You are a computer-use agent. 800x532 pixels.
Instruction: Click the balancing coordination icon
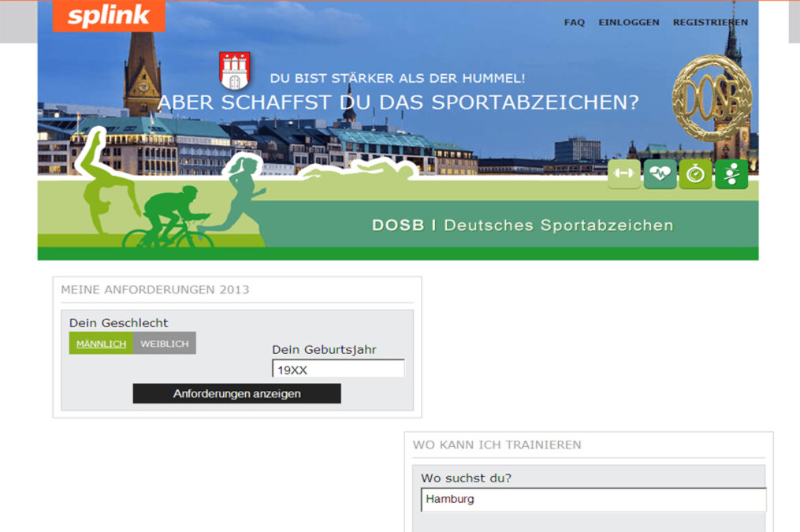[731, 174]
